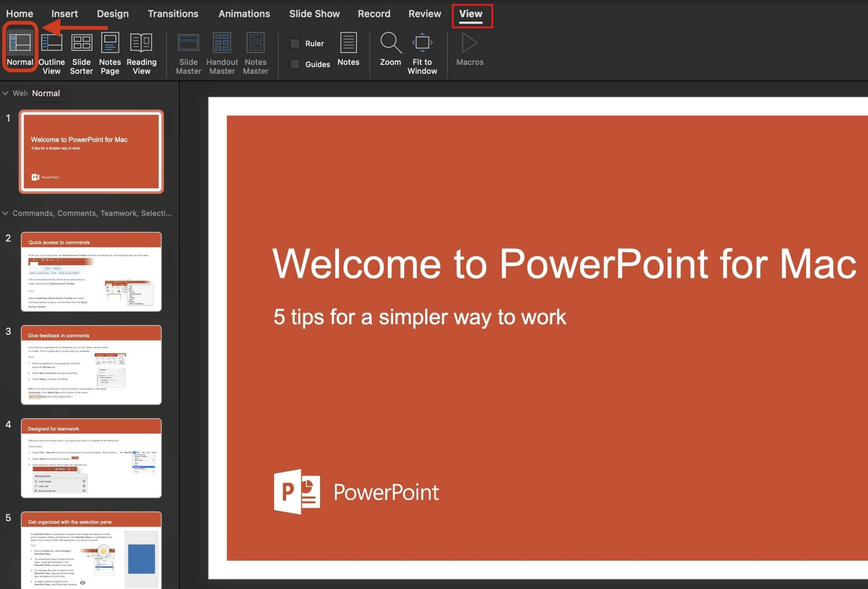Enable the Guides checkbox

pyautogui.click(x=295, y=64)
